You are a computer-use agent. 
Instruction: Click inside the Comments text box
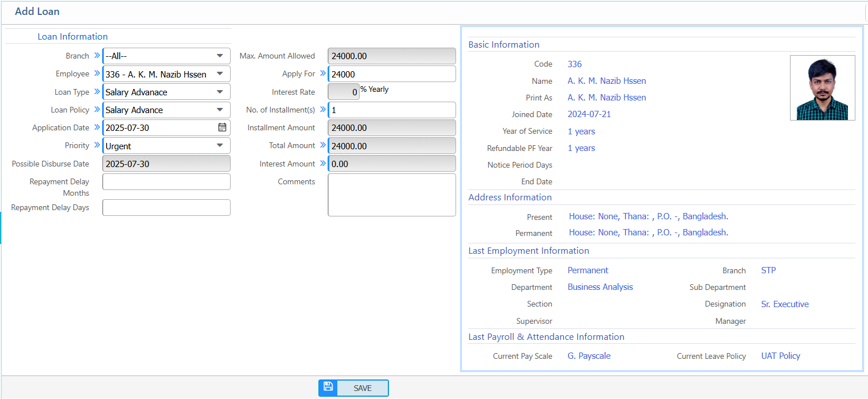[x=391, y=194]
